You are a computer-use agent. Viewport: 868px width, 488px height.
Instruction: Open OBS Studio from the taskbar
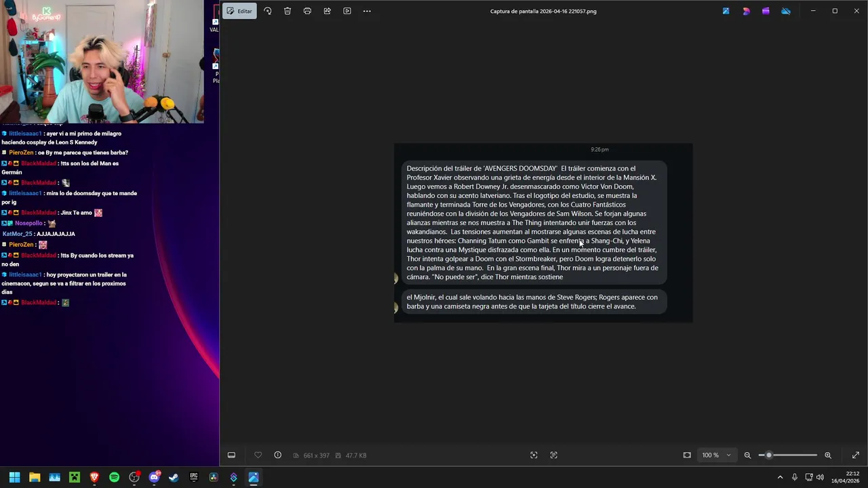134,477
